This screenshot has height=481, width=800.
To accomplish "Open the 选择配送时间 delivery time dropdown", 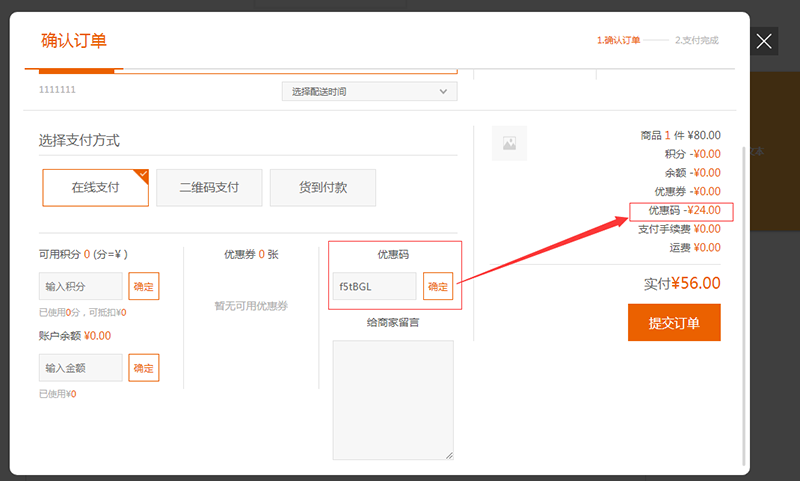I will click(x=368, y=92).
